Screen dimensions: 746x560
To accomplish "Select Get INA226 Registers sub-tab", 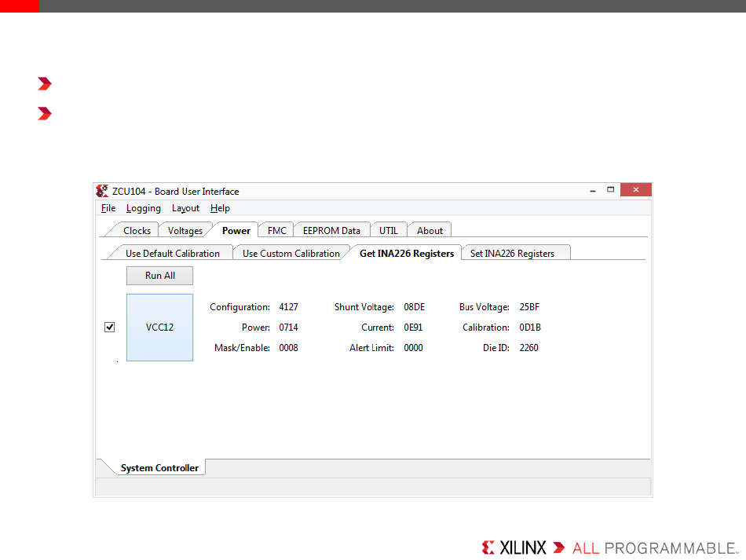I will 407,253.
